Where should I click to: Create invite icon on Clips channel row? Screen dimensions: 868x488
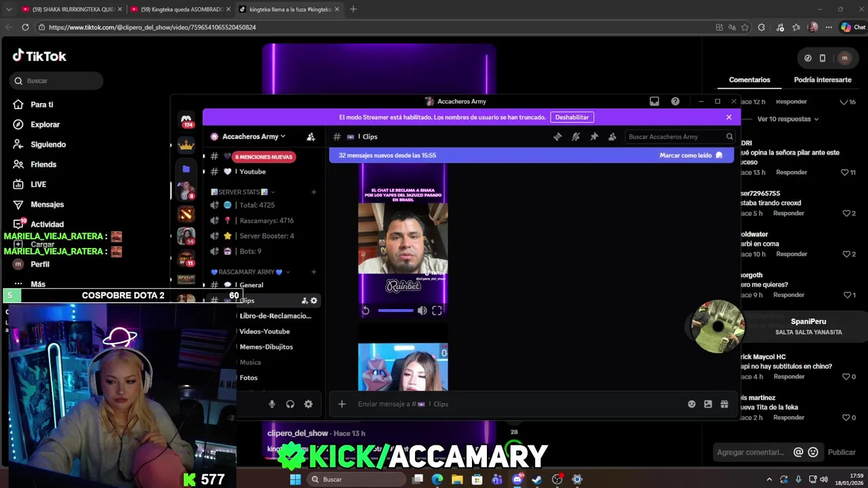[304, 300]
